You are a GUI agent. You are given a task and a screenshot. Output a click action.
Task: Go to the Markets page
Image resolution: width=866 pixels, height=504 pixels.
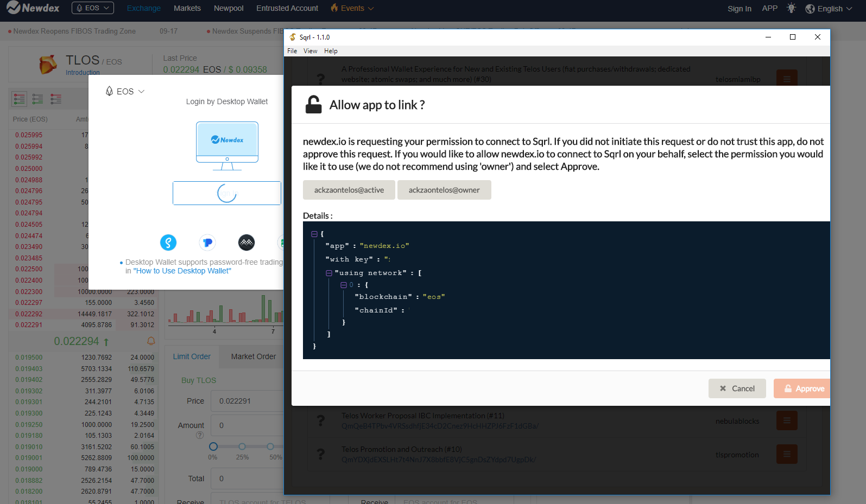187,8
